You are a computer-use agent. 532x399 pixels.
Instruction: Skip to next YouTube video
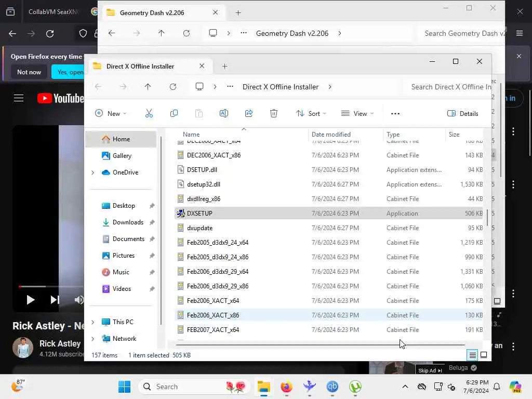coord(55,300)
